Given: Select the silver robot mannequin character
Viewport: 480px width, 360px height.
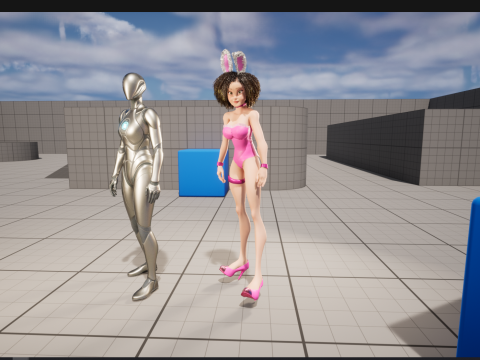Looking at the screenshot, I should tap(137, 187).
